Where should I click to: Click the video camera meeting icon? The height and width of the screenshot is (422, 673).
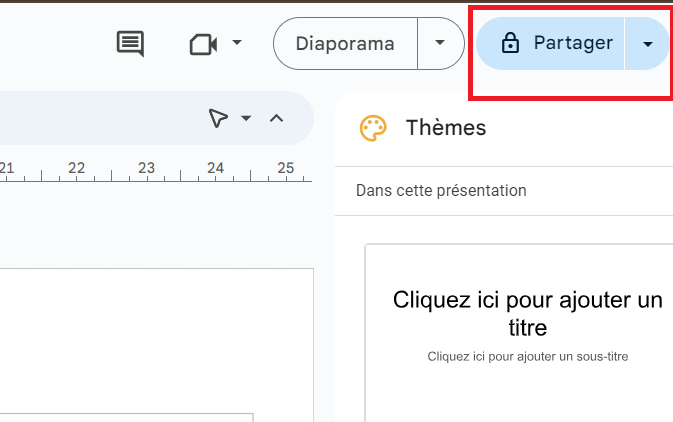point(203,44)
